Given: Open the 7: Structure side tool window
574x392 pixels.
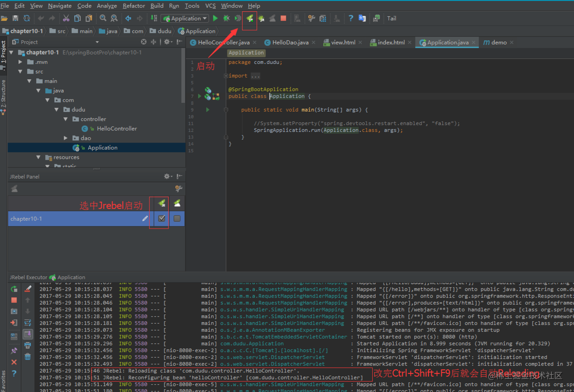Looking at the screenshot, I should 3,93.
